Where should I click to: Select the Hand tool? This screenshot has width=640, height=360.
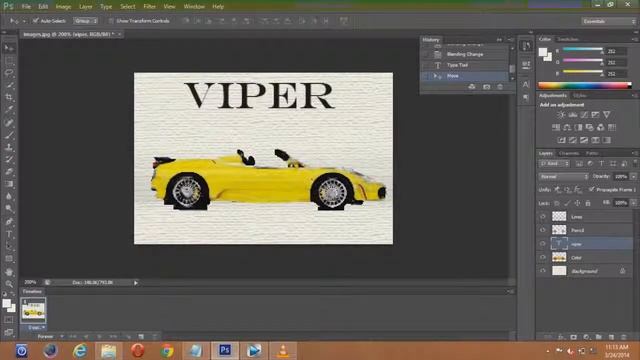pyautogui.click(x=9, y=272)
